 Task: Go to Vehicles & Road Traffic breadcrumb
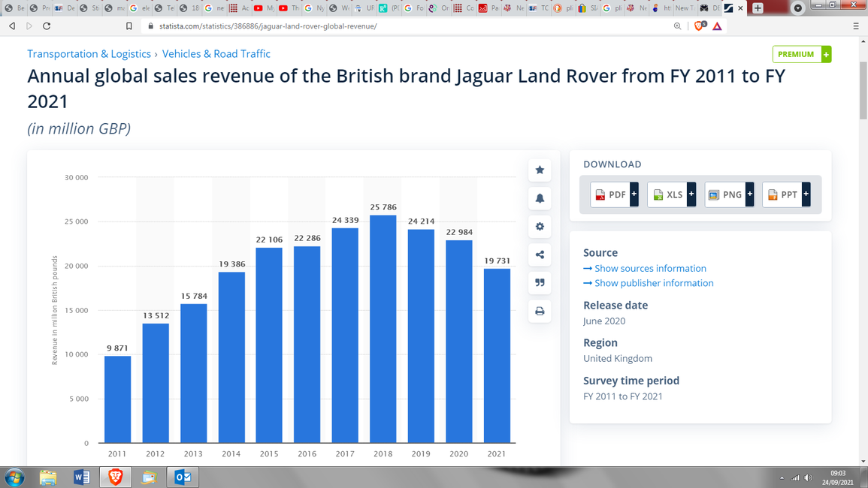tap(216, 53)
